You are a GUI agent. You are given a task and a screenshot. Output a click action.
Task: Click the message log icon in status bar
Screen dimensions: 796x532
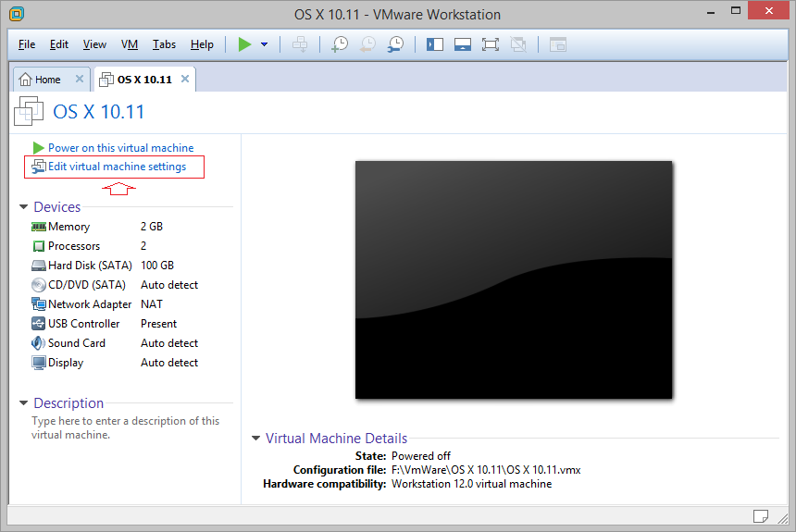pos(760,516)
